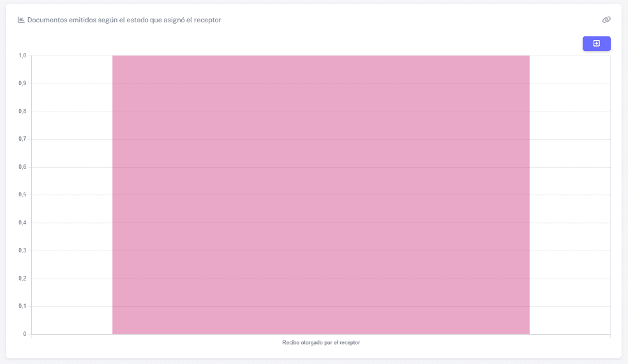Click the 0,9 tick label on the y-axis

tap(22, 84)
